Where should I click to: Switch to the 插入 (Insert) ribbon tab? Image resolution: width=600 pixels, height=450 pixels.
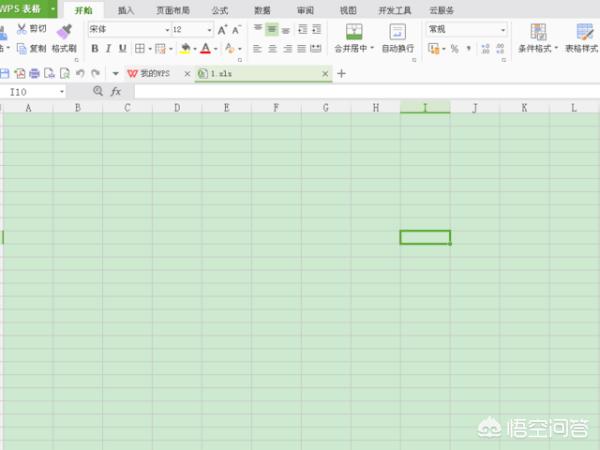(126, 9)
